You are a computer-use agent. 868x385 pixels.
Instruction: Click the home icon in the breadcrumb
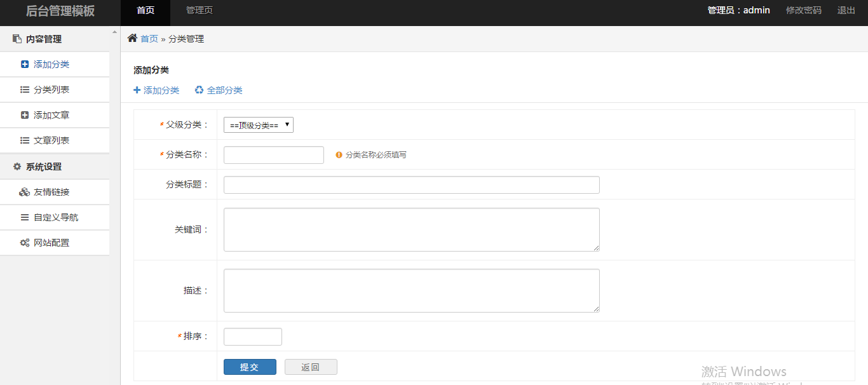click(132, 38)
